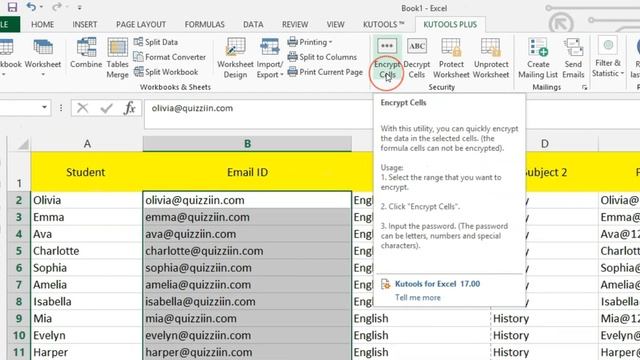Click Split to Columns tool
The image size is (640, 360).
coord(322,57)
